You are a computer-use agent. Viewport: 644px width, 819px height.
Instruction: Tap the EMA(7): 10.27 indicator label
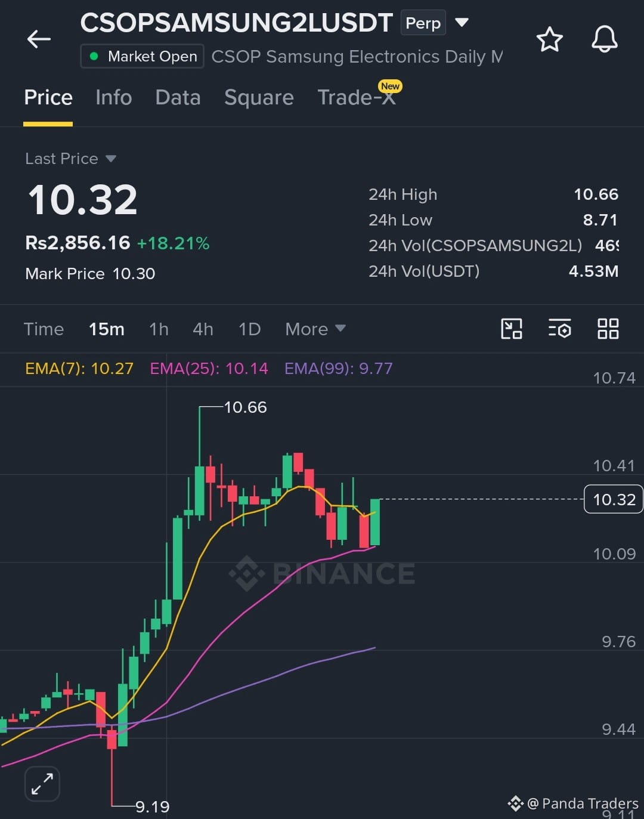[x=79, y=368]
